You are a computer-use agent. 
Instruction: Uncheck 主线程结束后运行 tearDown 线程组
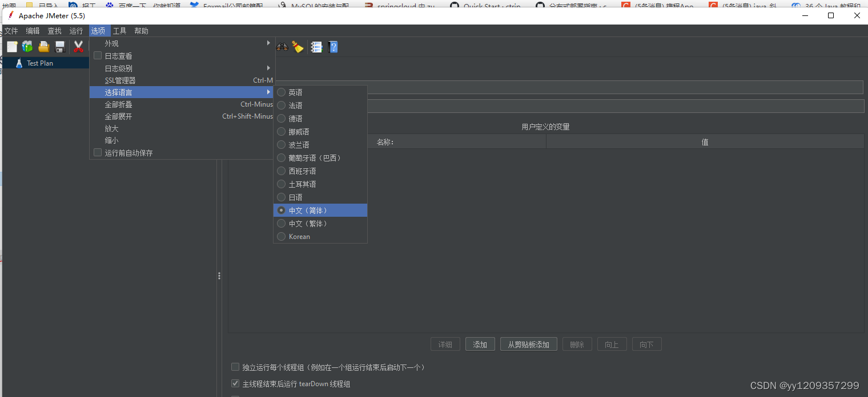click(235, 383)
